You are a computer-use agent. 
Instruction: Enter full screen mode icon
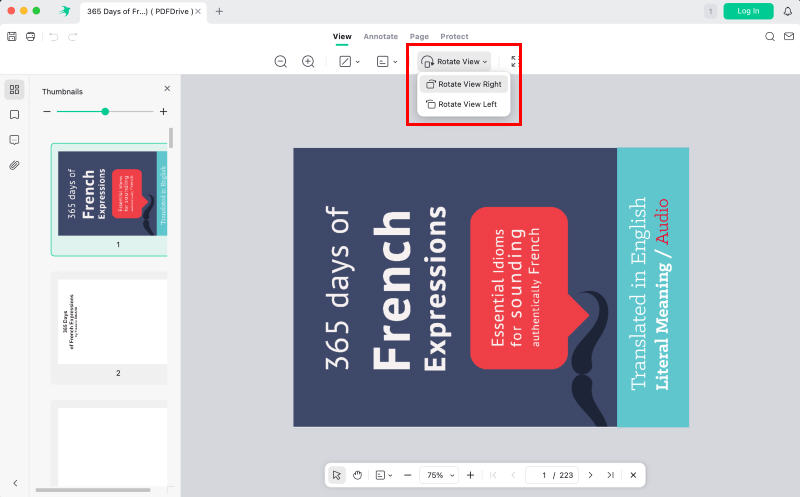click(x=515, y=62)
